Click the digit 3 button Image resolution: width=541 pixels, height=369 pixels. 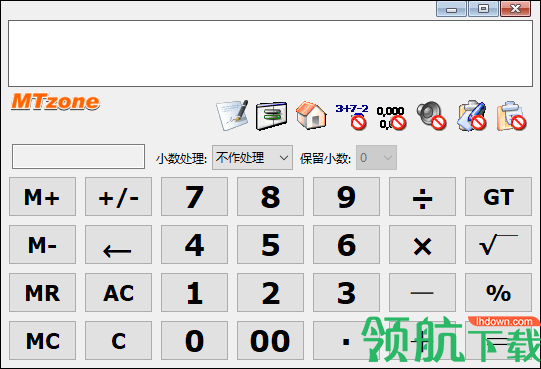point(346,293)
